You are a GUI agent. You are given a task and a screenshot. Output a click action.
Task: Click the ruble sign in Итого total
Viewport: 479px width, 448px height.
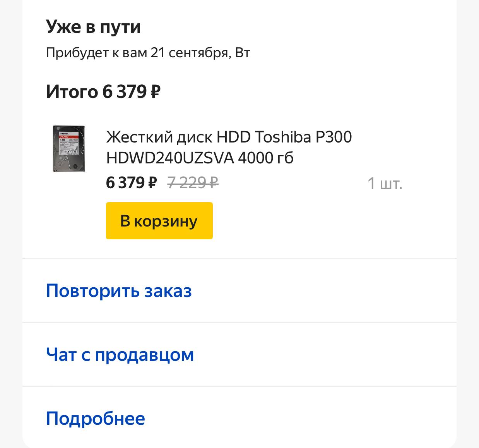coord(155,92)
